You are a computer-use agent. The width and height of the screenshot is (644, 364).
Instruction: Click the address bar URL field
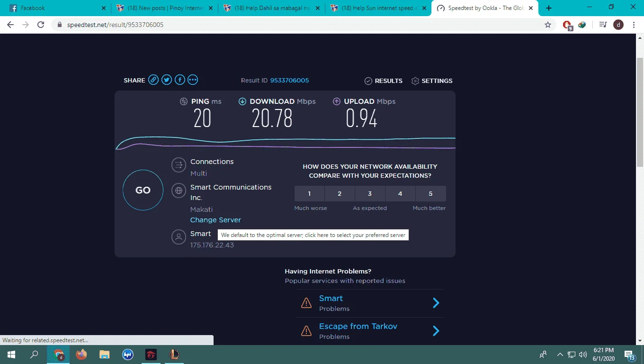(x=303, y=25)
